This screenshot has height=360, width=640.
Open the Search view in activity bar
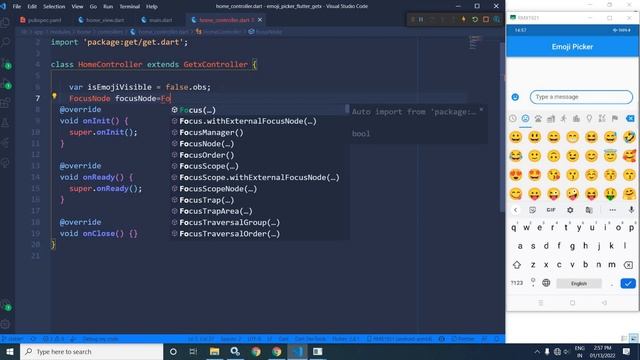tap(6, 42)
